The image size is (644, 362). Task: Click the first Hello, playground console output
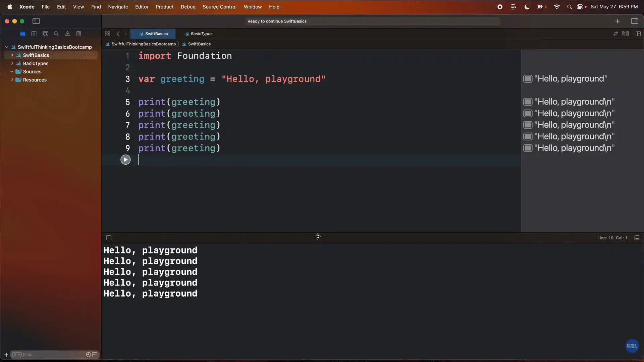(x=150, y=250)
